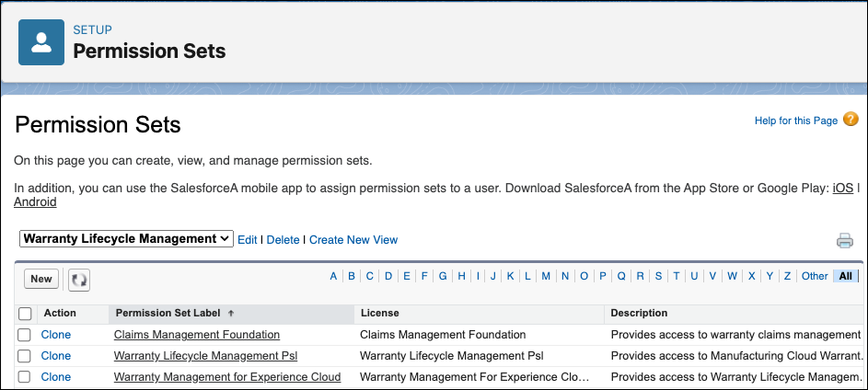Check Warranty Management for Experience Cloud checkbox
This screenshot has width=868, height=390.
click(24, 377)
